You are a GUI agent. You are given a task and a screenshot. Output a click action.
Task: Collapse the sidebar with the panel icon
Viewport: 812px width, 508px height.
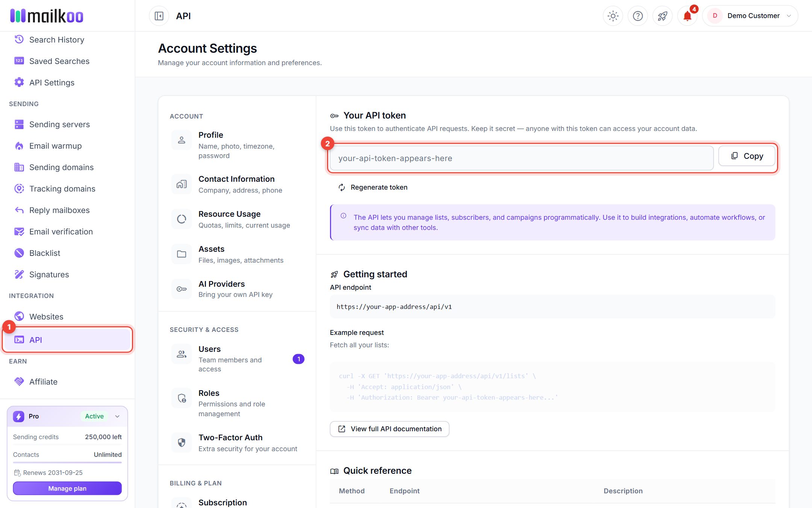(x=159, y=16)
